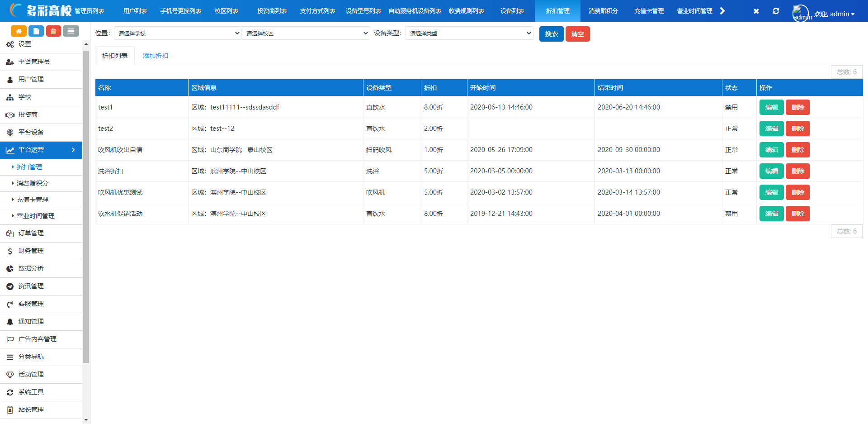Open the 用户列表 top tab

tap(135, 11)
